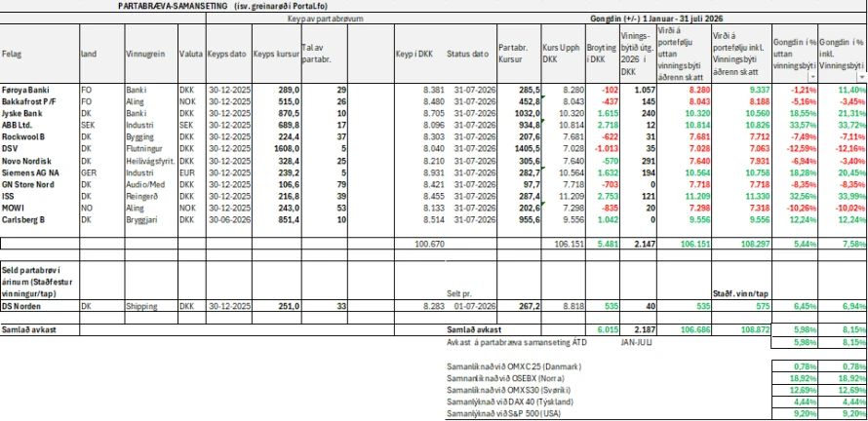Select the Rockwool B company cell
The width and height of the screenshot is (868, 421).
pyautogui.click(x=40, y=136)
